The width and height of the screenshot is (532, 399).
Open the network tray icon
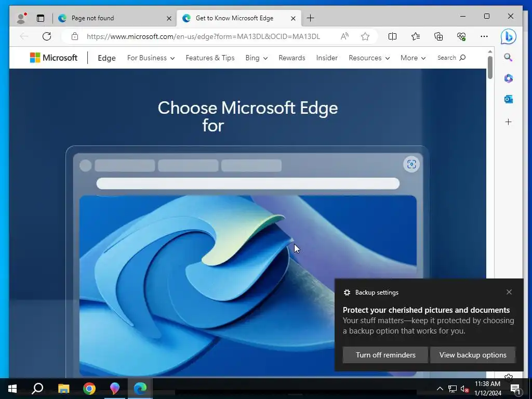tap(453, 389)
